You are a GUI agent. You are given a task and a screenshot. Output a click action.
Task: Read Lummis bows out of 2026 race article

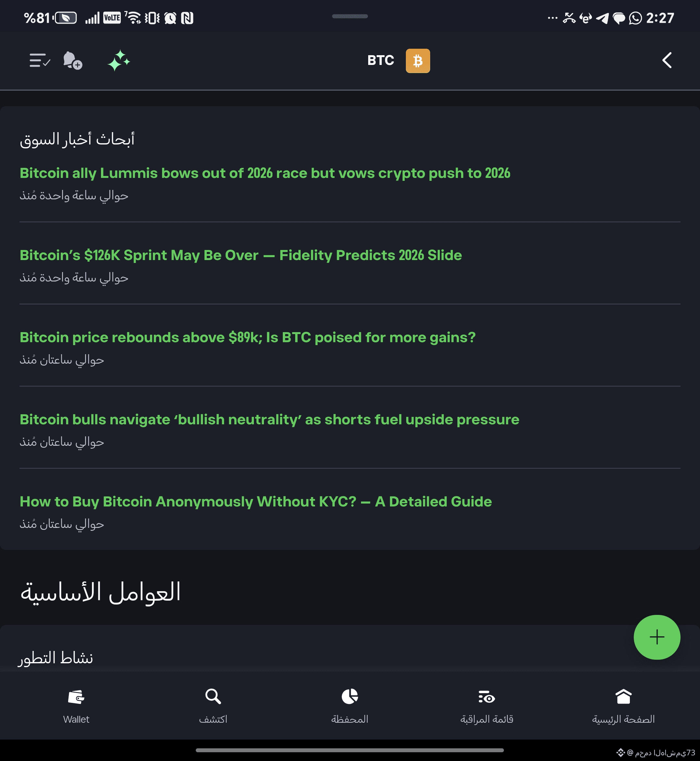[265, 173]
